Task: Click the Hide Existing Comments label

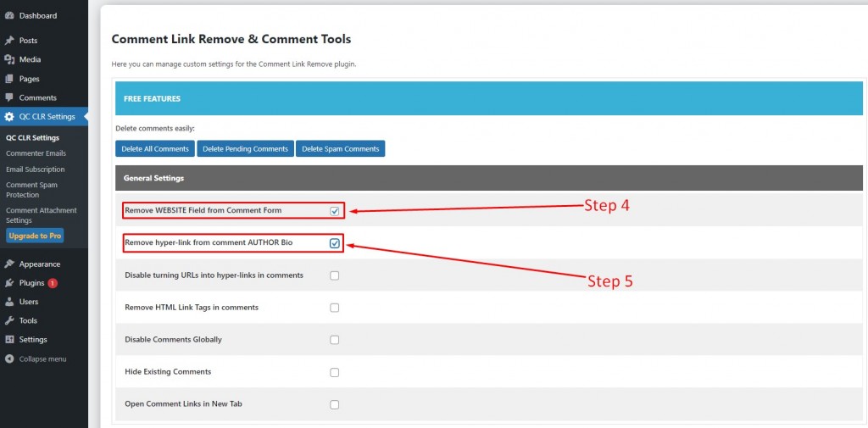Action: [168, 371]
